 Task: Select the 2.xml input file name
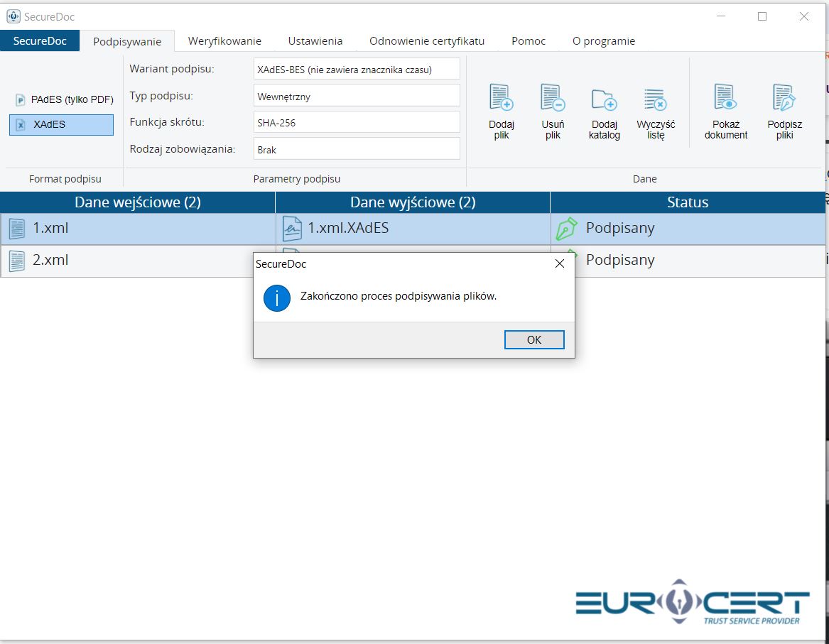[50, 260]
